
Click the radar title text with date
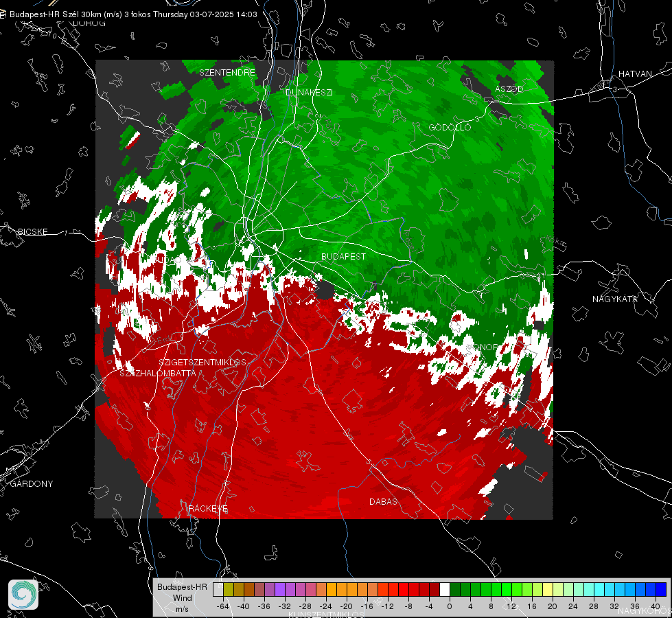[133, 14]
